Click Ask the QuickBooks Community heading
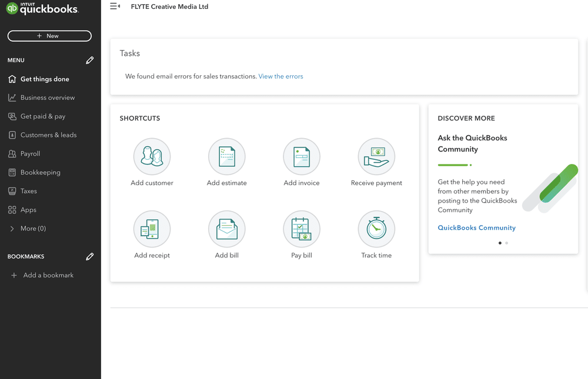Image resolution: width=588 pixels, height=379 pixels. (x=473, y=143)
